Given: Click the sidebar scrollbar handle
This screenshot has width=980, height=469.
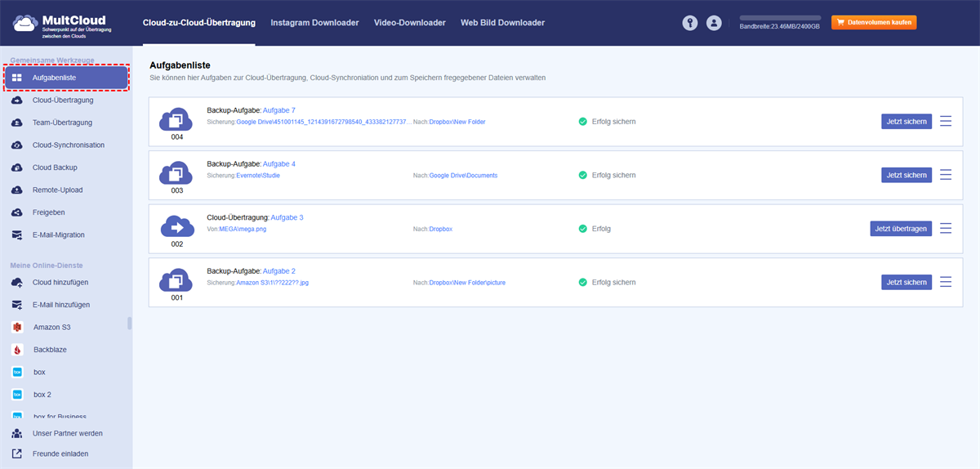Looking at the screenshot, I should pyautogui.click(x=129, y=324).
